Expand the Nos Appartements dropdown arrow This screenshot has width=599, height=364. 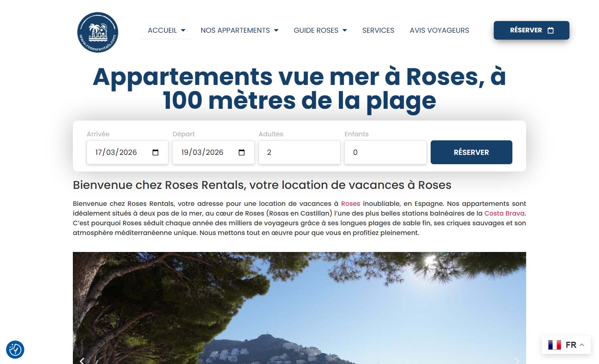coord(276,30)
